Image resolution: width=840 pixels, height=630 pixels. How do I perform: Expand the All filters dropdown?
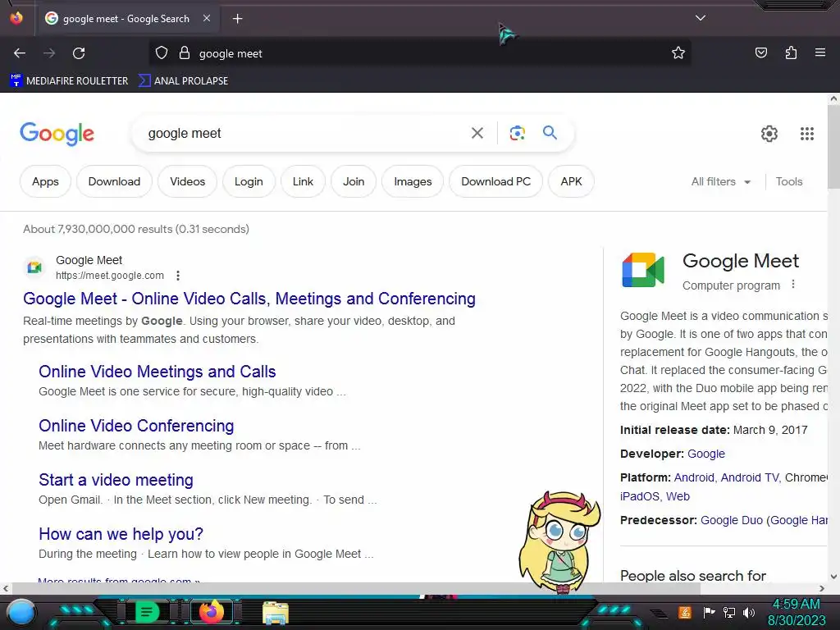720,181
